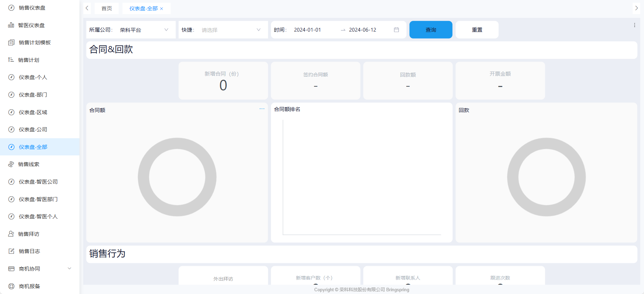This screenshot has height=294, width=644.
Task: Open the vertical more-options menu at top right
Action: click(634, 25)
